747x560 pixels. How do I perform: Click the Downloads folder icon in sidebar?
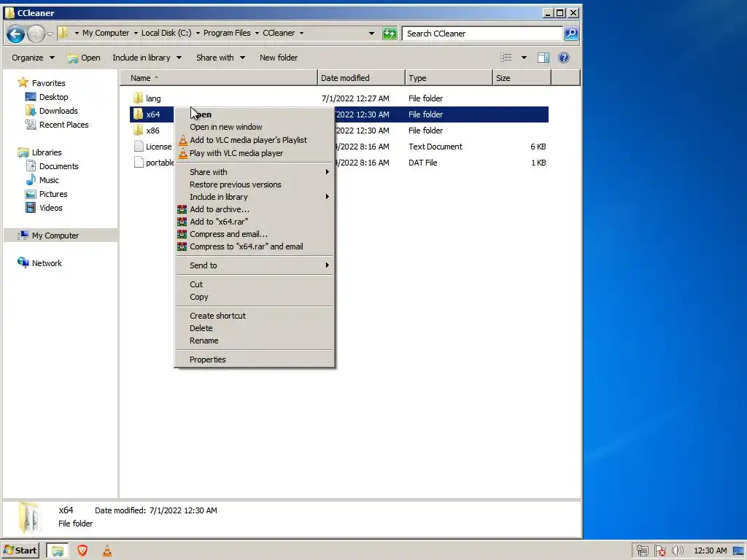(x=31, y=111)
